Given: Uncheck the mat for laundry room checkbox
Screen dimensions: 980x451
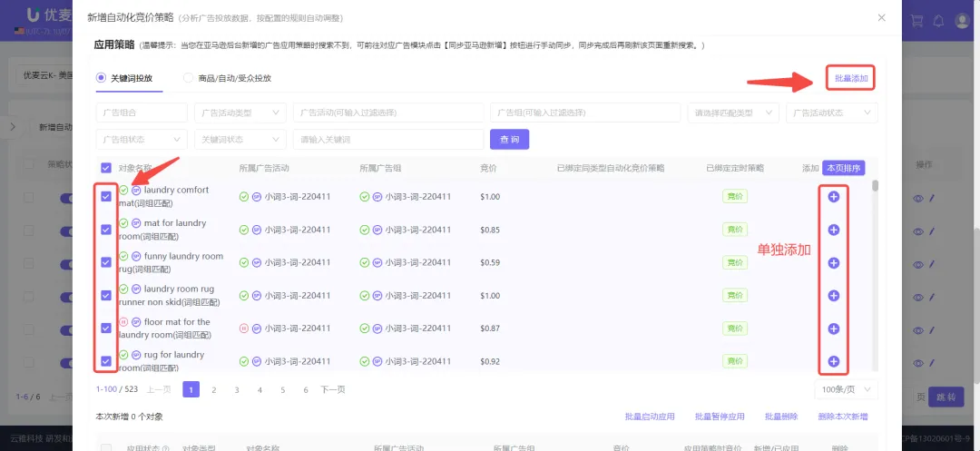Looking at the screenshot, I should tap(106, 230).
